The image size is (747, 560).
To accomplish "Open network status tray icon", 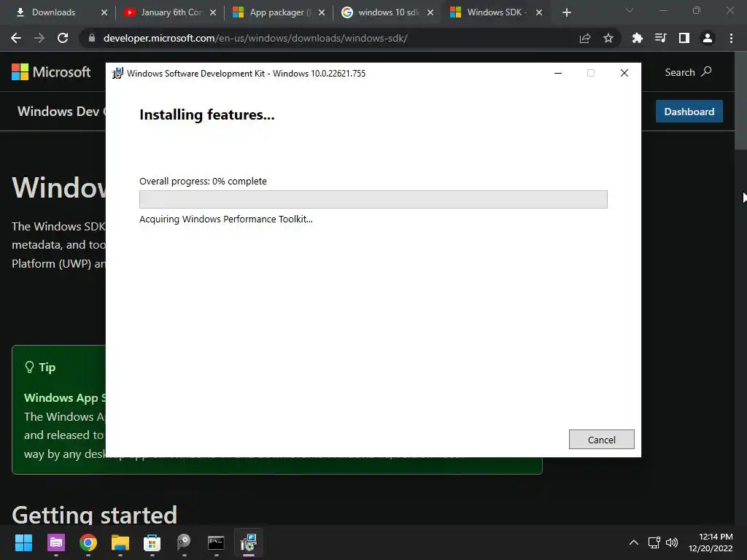I will point(654,542).
